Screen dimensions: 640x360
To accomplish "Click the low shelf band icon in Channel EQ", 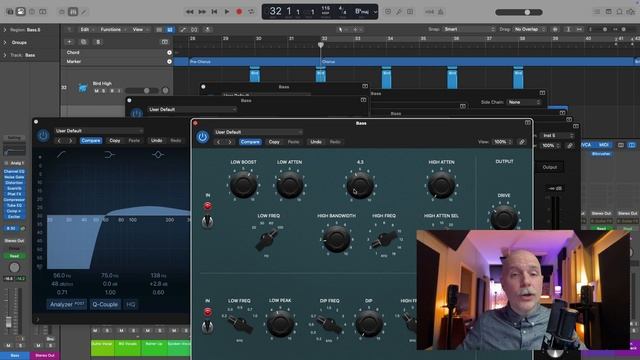I will 110,154.
